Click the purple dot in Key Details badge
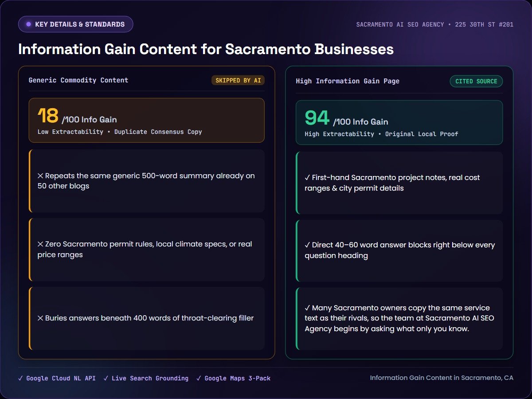The height and width of the screenshot is (399, 532). [29, 24]
